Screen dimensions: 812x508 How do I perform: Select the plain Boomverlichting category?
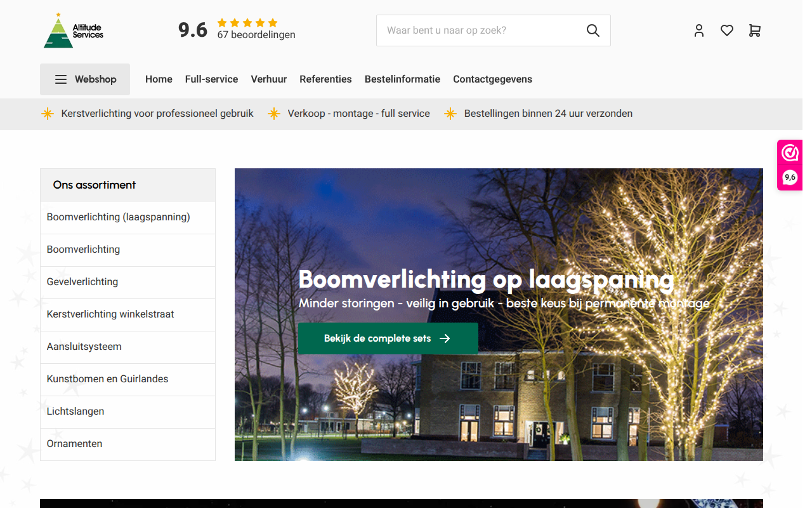click(x=128, y=250)
